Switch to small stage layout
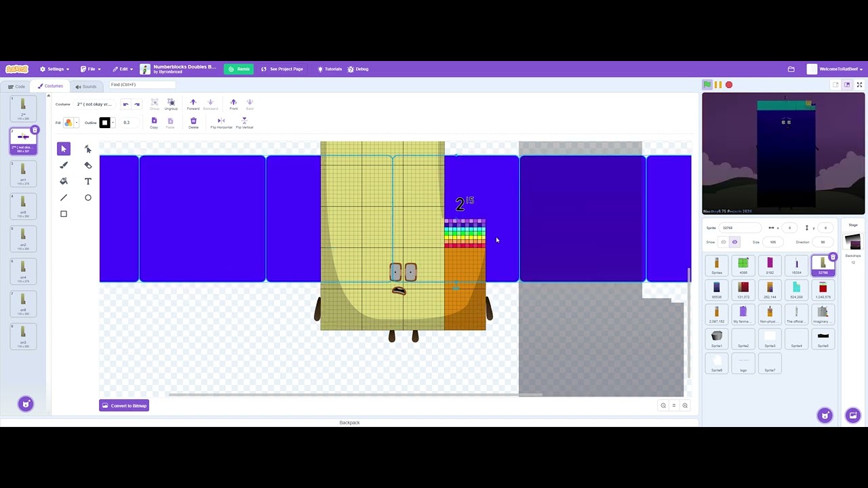Image resolution: width=868 pixels, height=488 pixels. coord(836,85)
